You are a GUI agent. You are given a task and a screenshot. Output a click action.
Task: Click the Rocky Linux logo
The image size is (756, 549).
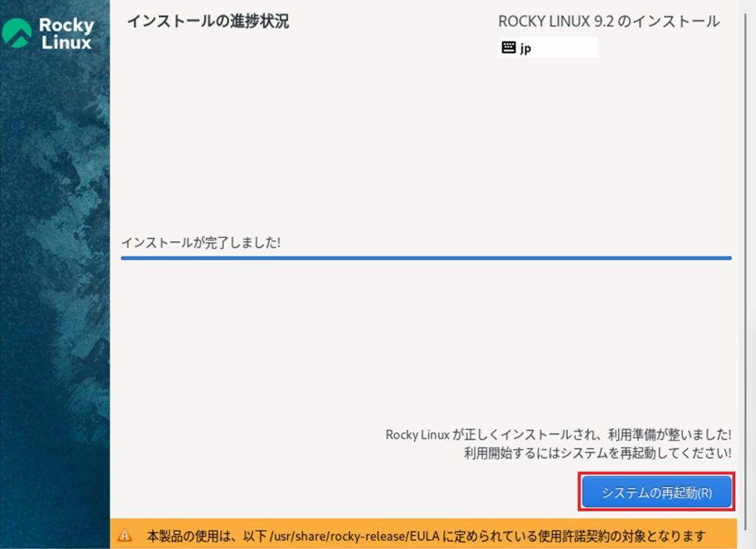pos(48,31)
